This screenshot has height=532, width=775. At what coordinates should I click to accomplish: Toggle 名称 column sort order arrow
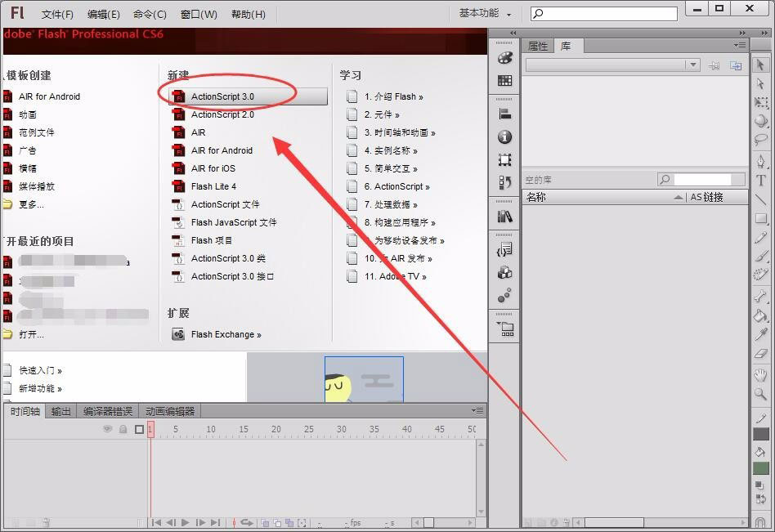679,198
